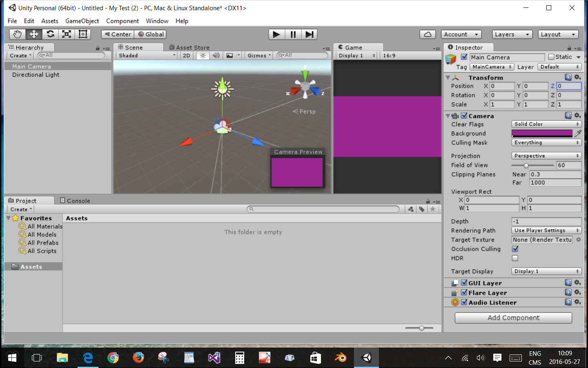588x368 pixels.
Task: Select the Move tool
Action: 33,34
